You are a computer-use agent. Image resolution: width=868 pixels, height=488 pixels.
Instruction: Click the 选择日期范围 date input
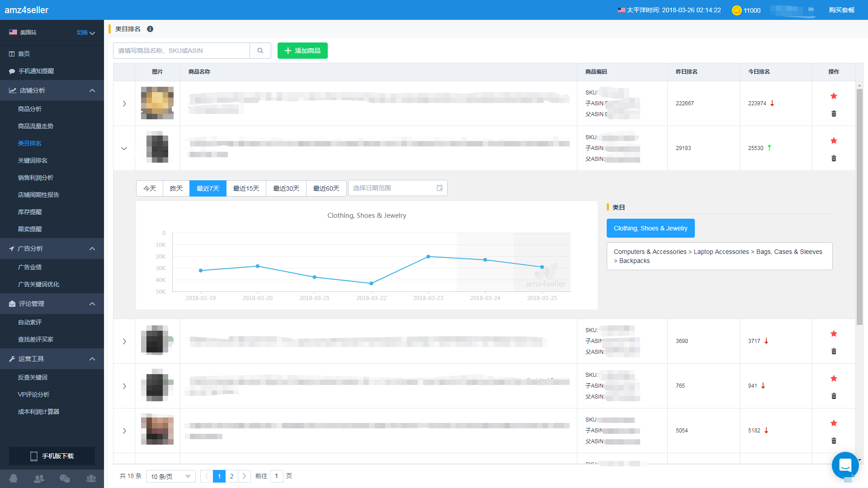397,188
